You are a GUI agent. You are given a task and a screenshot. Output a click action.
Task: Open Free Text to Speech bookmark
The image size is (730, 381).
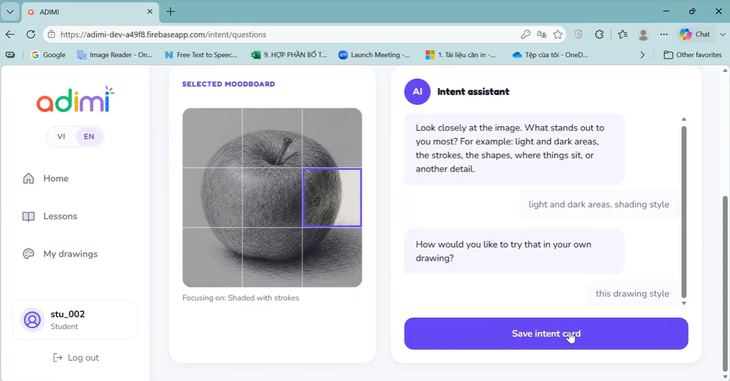click(x=201, y=55)
